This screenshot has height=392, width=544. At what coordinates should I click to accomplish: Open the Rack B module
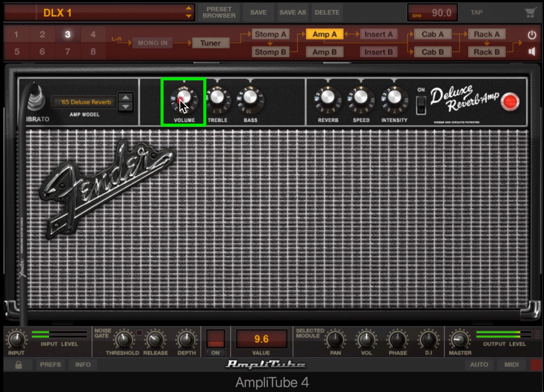click(487, 52)
